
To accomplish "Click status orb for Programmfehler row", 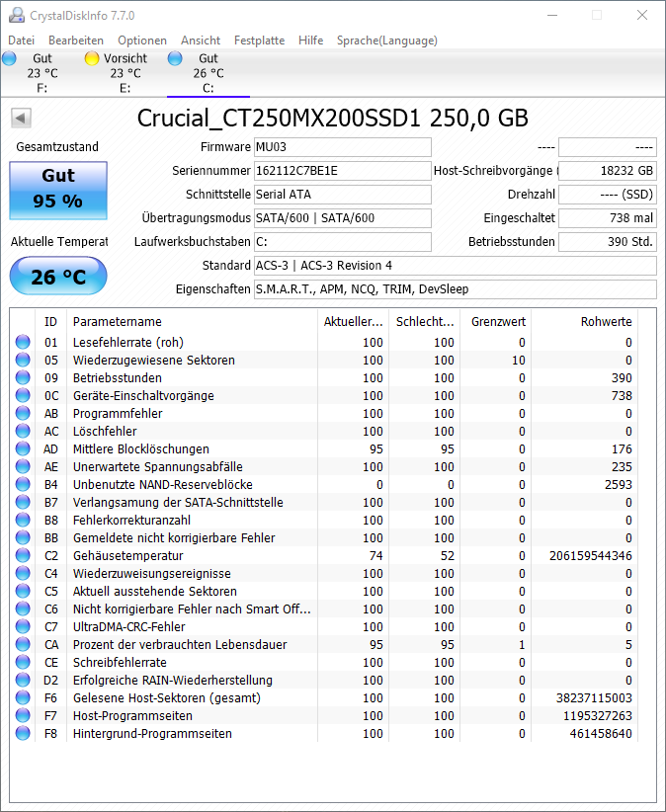I will (x=23, y=413).
